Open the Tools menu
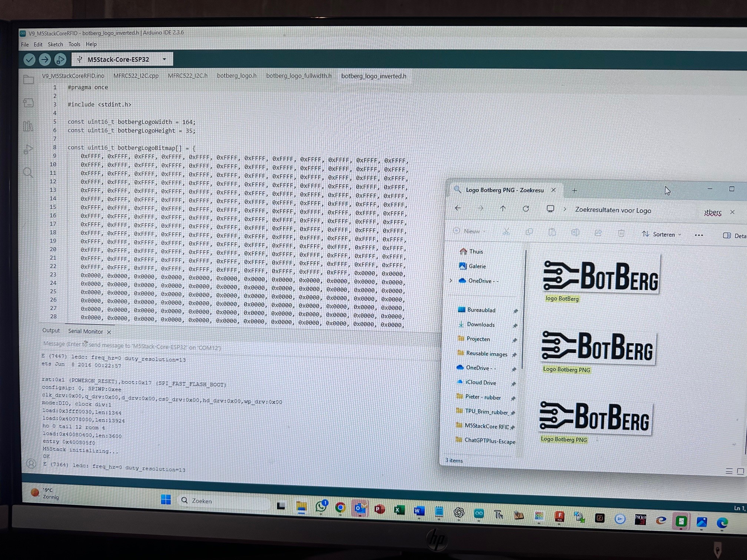Screen dimensions: 747x560 pyautogui.click(x=74, y=44)
